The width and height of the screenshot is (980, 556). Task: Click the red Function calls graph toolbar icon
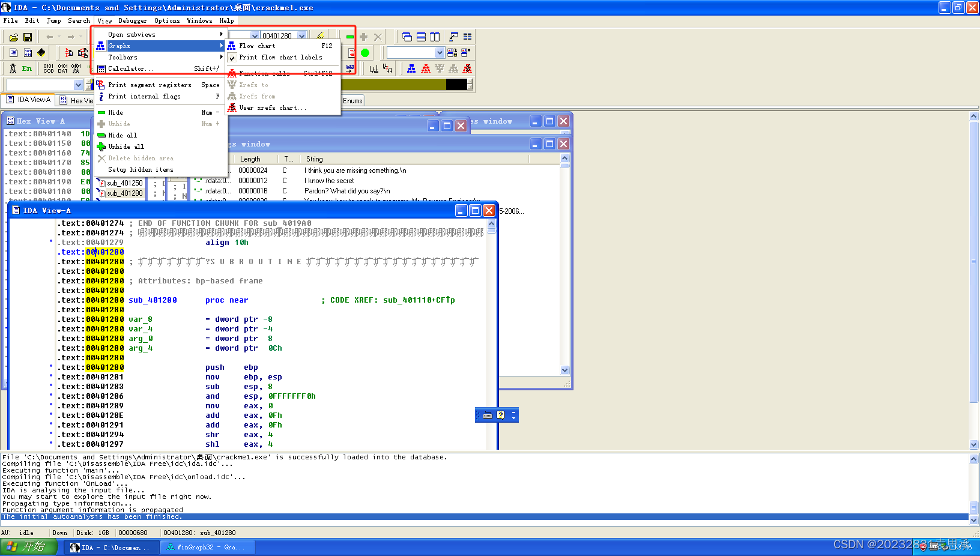coord(426,68)
